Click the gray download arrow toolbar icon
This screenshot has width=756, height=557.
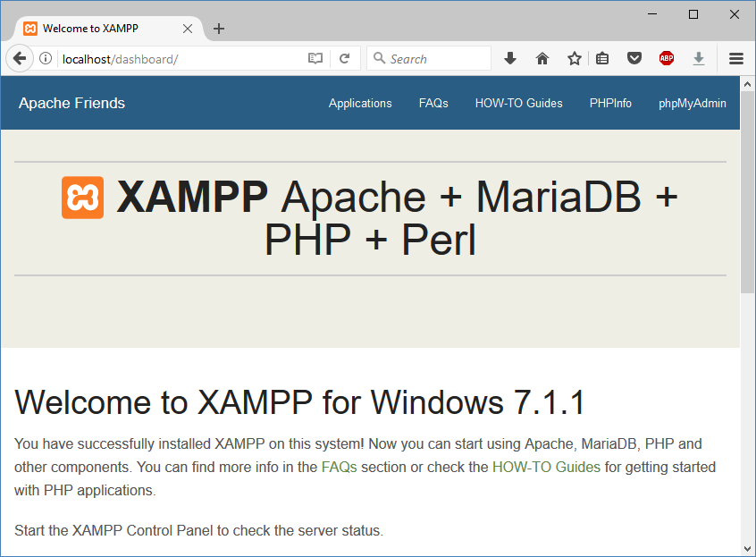(x=699, y=59)
